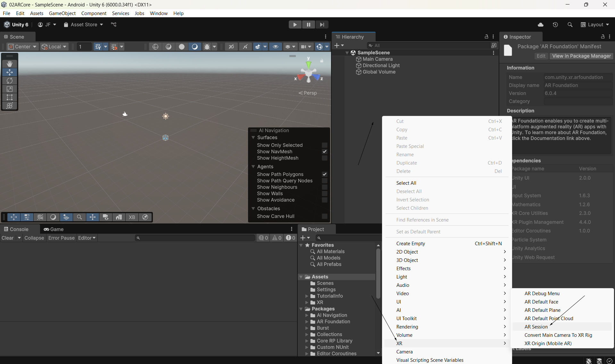Open the GameObject menu
Screen dimensions: 615x364
click(x=62, y=13)
